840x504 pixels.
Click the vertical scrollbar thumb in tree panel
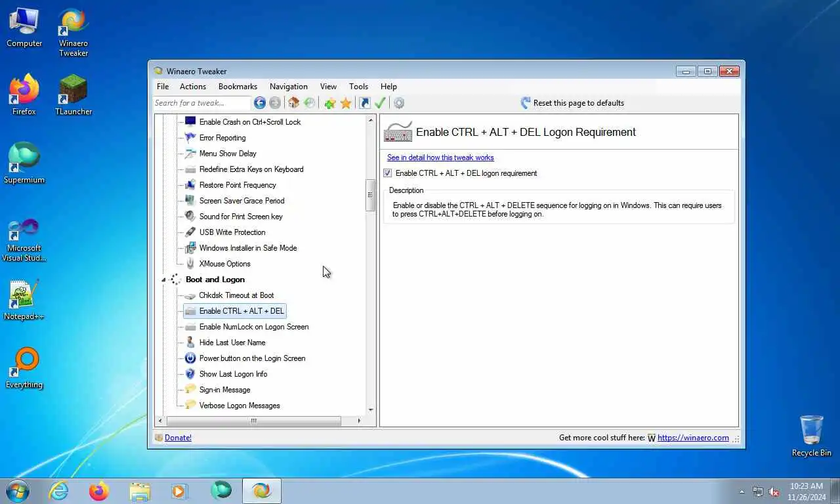371,195
